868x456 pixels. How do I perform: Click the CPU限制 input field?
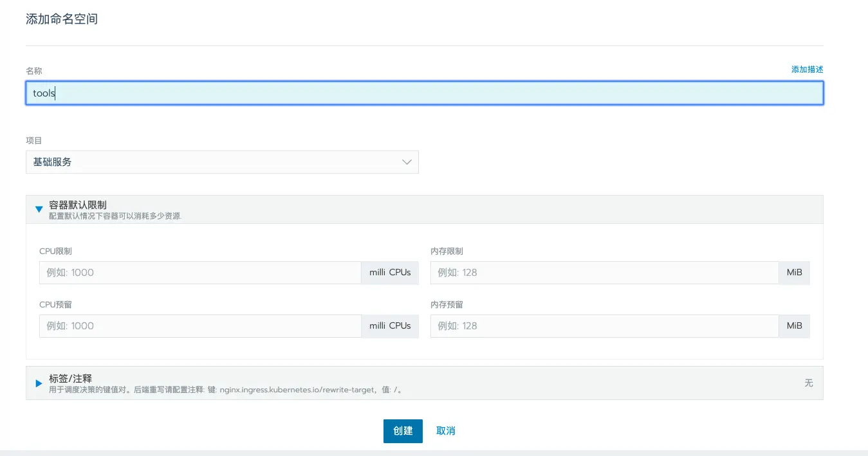coord(200,273)
